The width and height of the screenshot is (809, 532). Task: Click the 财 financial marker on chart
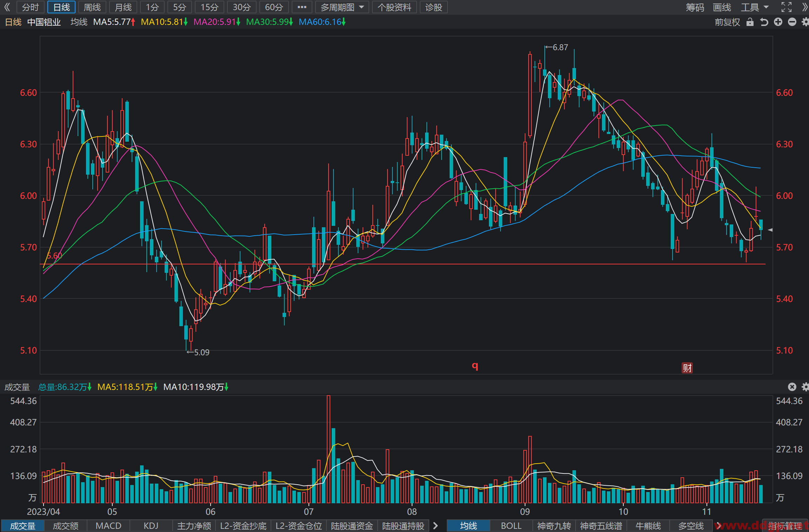[x=687, y=368]
